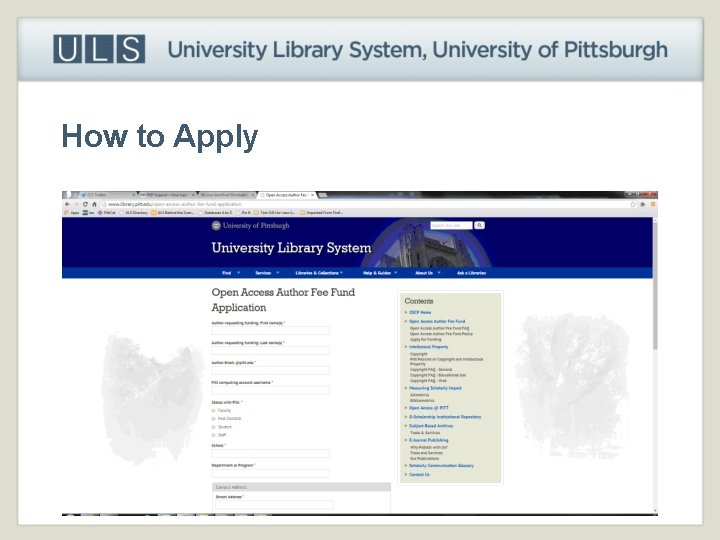Click Our Publications in Contents

[424, 458]
